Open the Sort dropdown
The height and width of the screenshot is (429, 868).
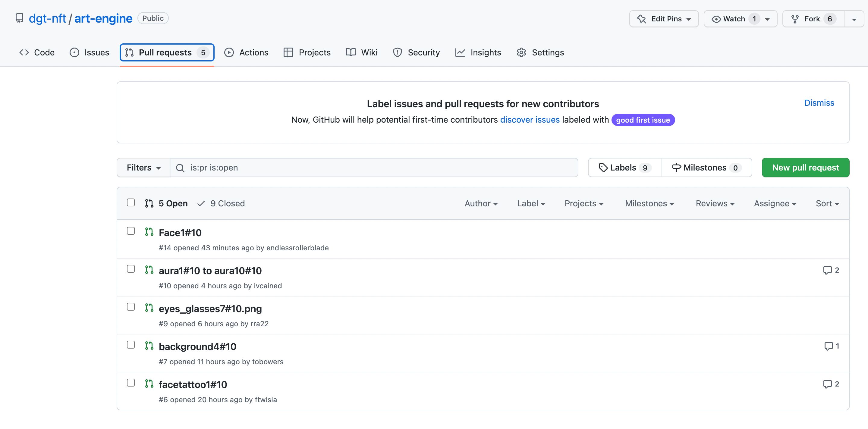[x=827, y=203]
